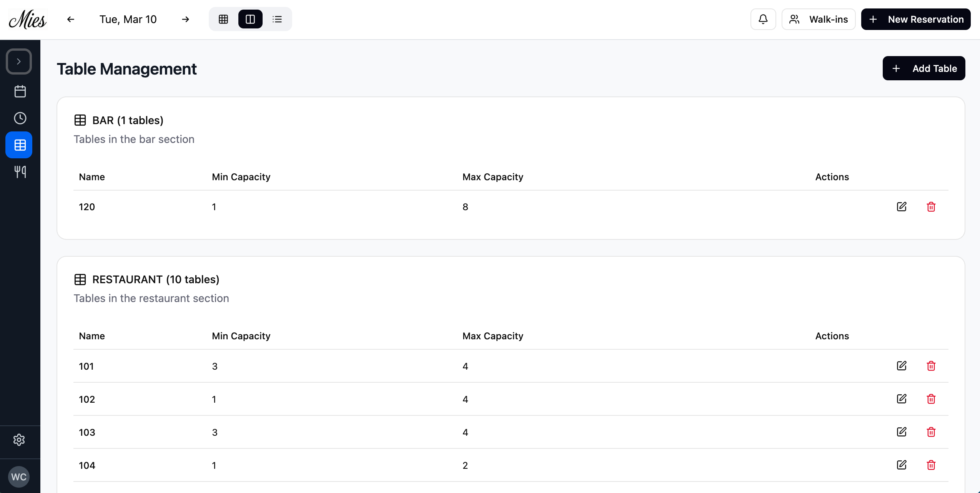This screenshot has height=493, width=980.
Task: Open calendar page in sidebar
Action: click(20, 91)
